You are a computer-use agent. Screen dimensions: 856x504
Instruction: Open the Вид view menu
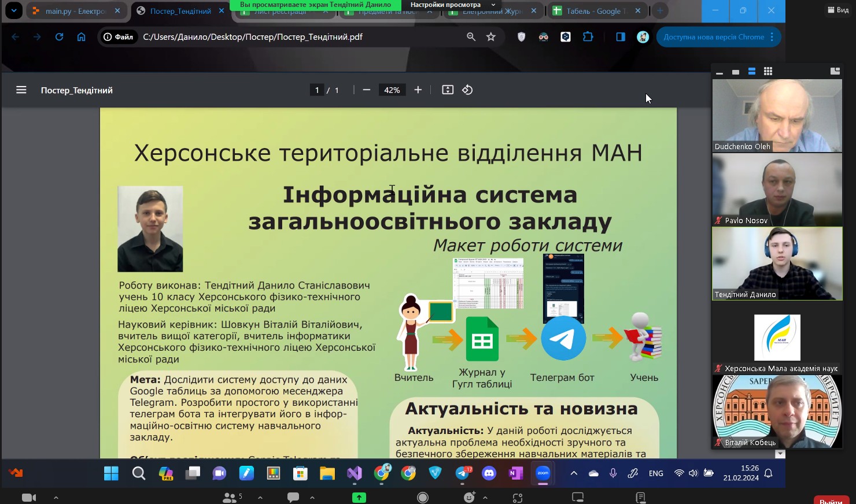[x=838, y=10]
